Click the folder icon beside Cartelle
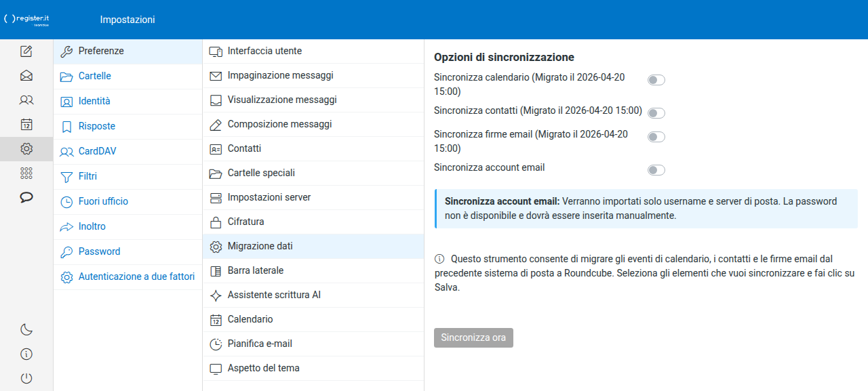This screenshot has width=868, height=391. tap(66, 76)
